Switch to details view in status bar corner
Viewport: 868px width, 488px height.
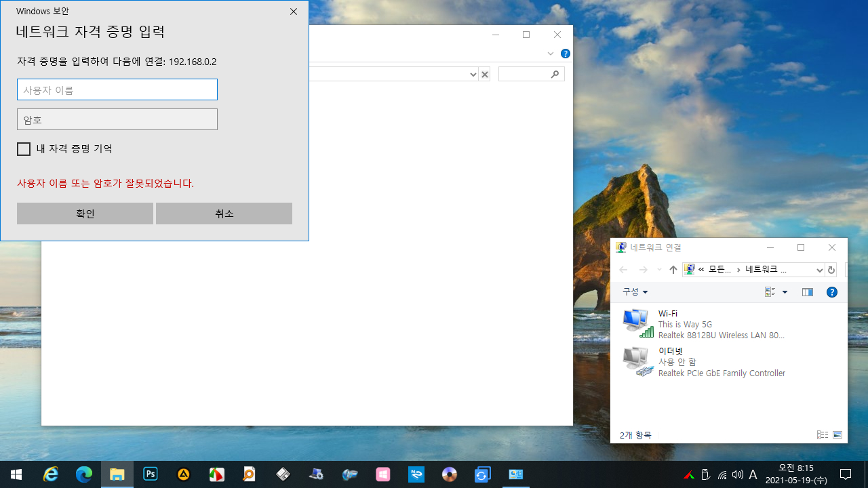(823, 435)
